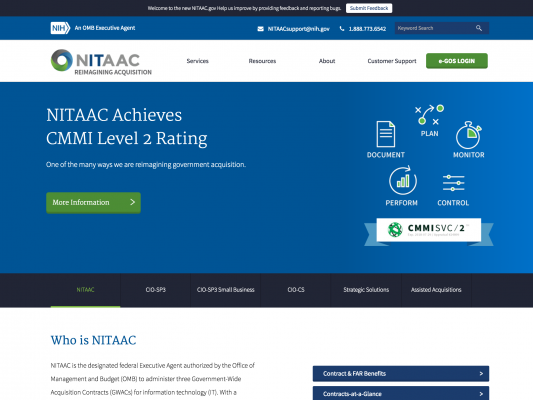
Task: Click the Plan strategy icon
Action: pos(429,115)
